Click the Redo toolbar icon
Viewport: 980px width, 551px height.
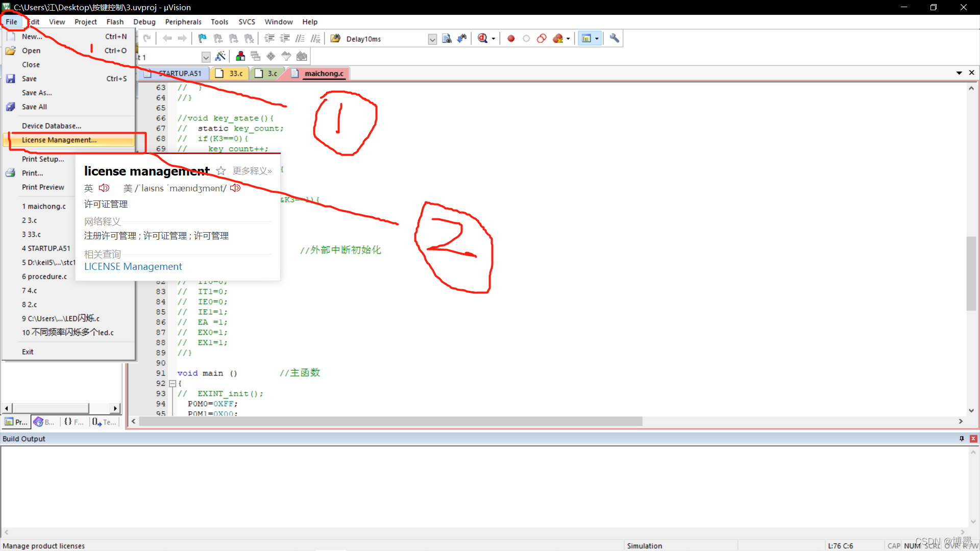click(147, 38)
